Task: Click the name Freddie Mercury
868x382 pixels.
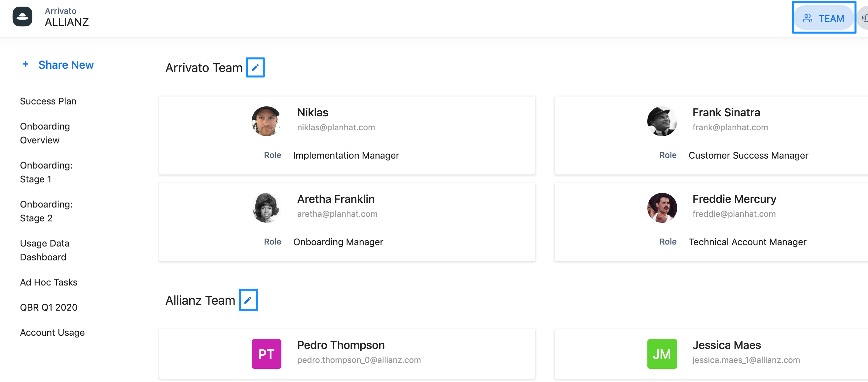Action: click(734, 199)
